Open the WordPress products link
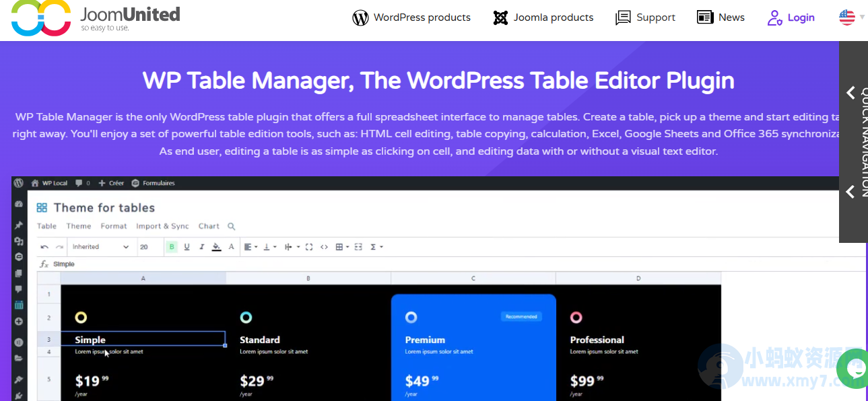 point(411,17)
